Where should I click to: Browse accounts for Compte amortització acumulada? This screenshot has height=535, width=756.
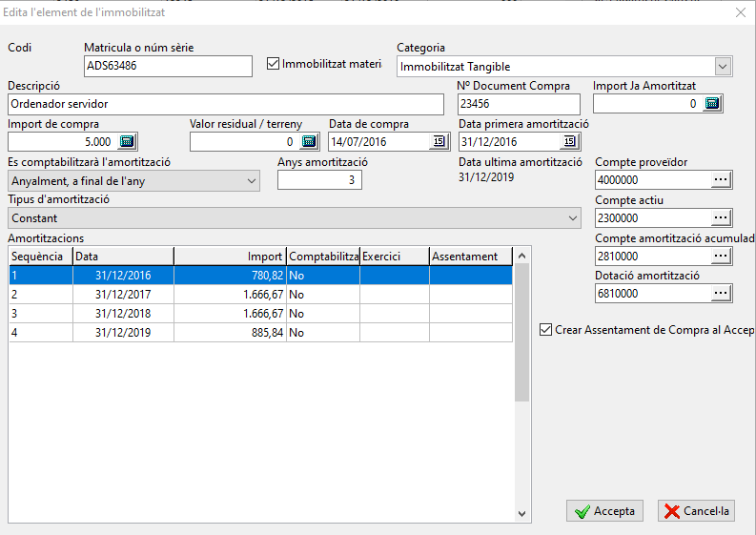pyautogui.click(x=721, y=257)
